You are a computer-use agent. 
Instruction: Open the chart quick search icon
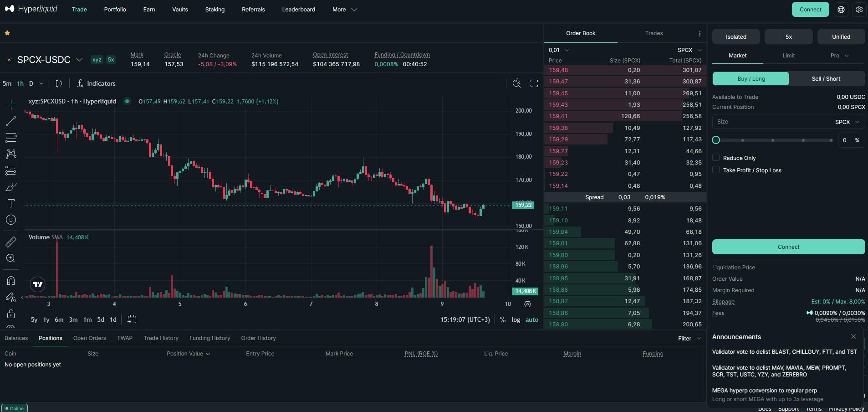[x=516, y=83]
